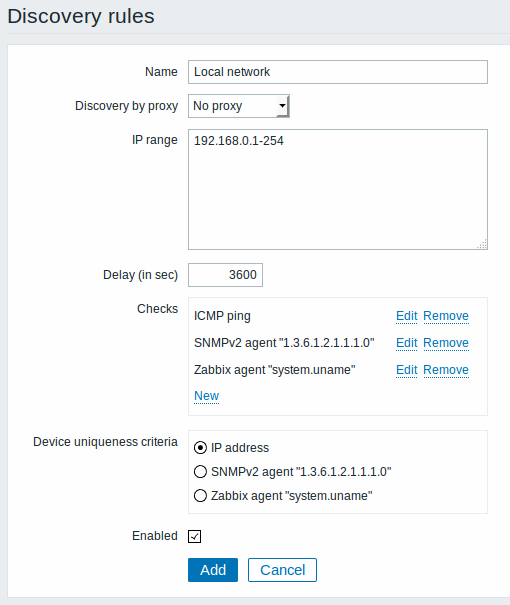Remove the ICMP ping check
510x605 pixels.
pyautogui.click(x=446, y=316)
